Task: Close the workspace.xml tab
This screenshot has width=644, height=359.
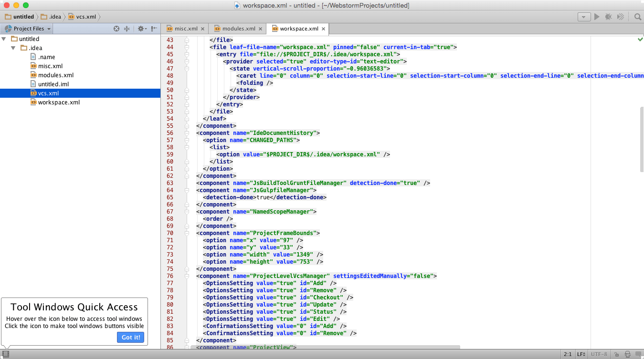Action: 323,29
